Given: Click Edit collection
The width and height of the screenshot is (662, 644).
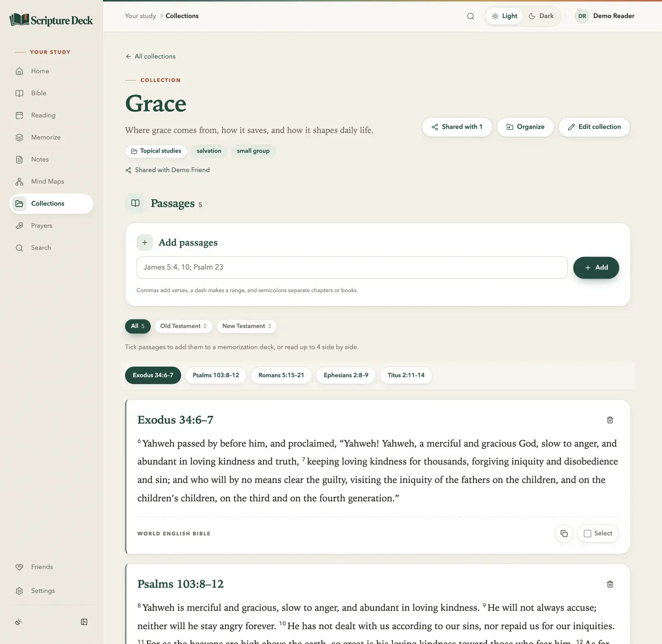Looking at the screenshot, I should pos(594,127).
